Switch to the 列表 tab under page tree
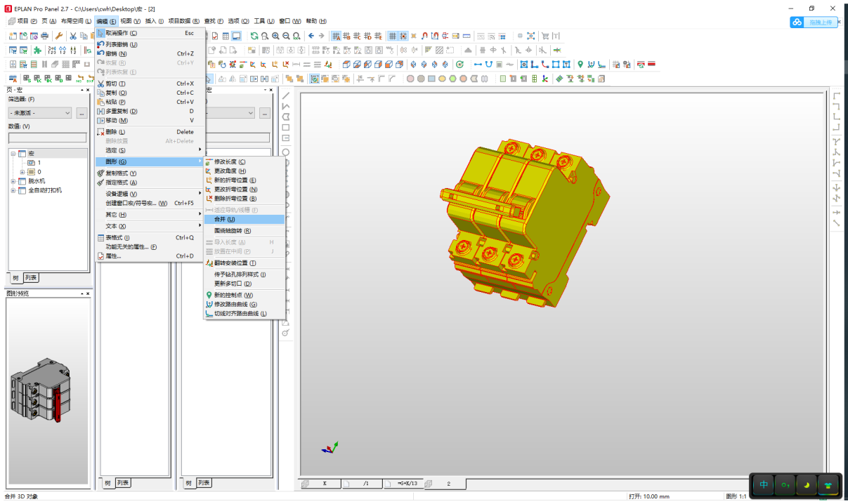 [31, 278]
